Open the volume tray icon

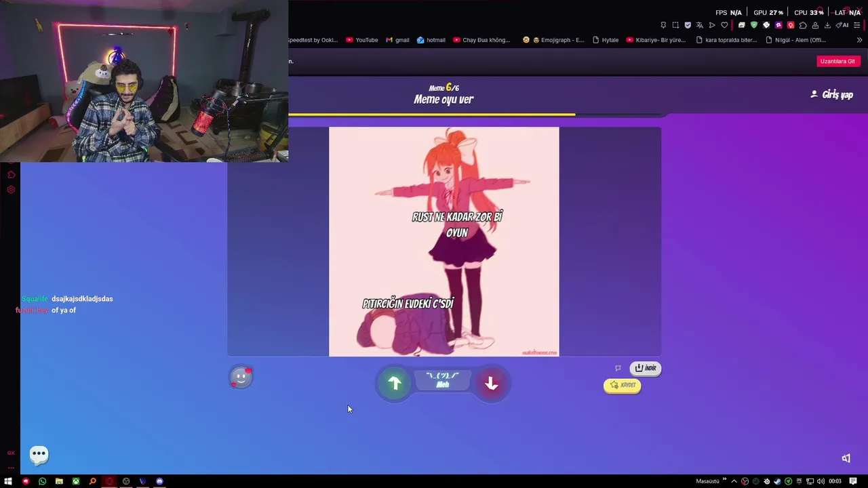[821, 481]
